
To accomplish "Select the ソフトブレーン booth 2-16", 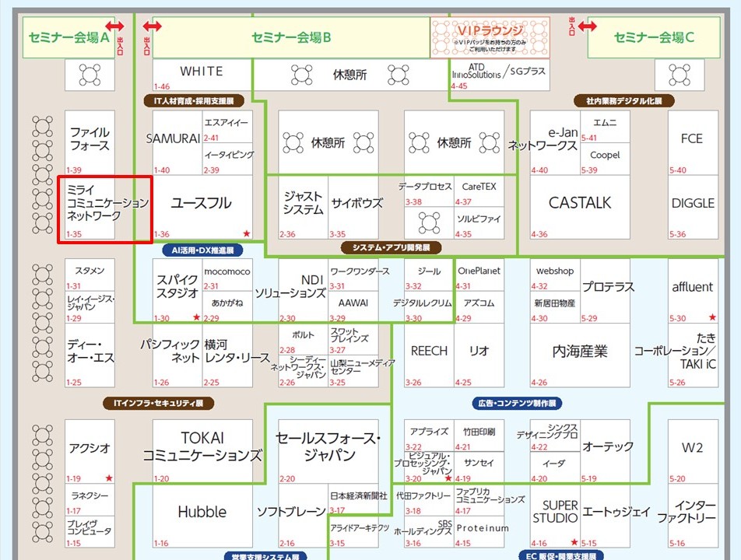I will (303, 516).
